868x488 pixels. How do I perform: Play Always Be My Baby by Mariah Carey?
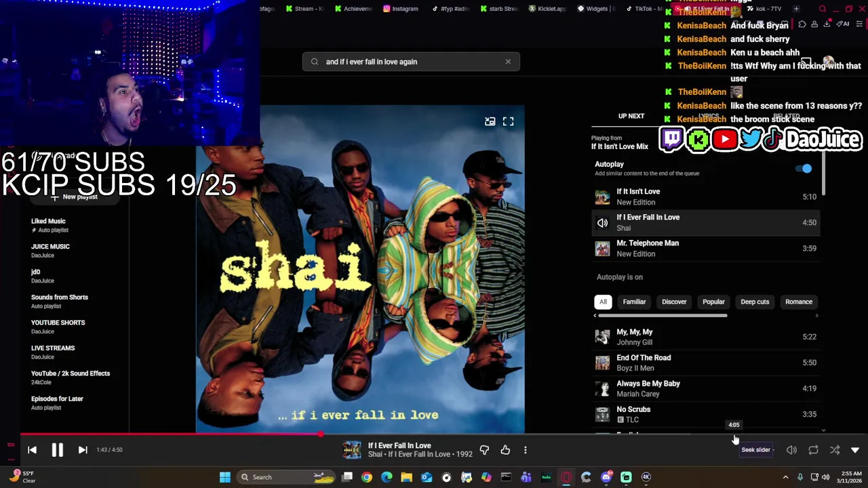(705, 388)
